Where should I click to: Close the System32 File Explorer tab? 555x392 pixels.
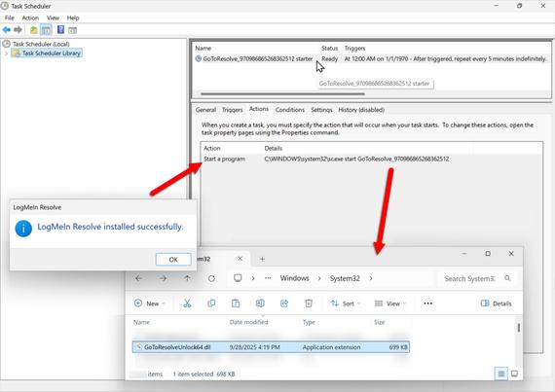pyautogui.click(x=240, y=259)
